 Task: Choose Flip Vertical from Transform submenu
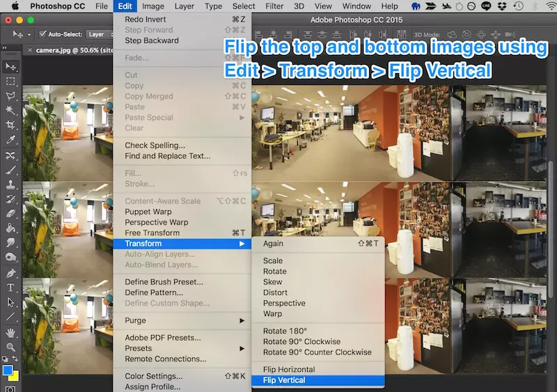point(318,380)
